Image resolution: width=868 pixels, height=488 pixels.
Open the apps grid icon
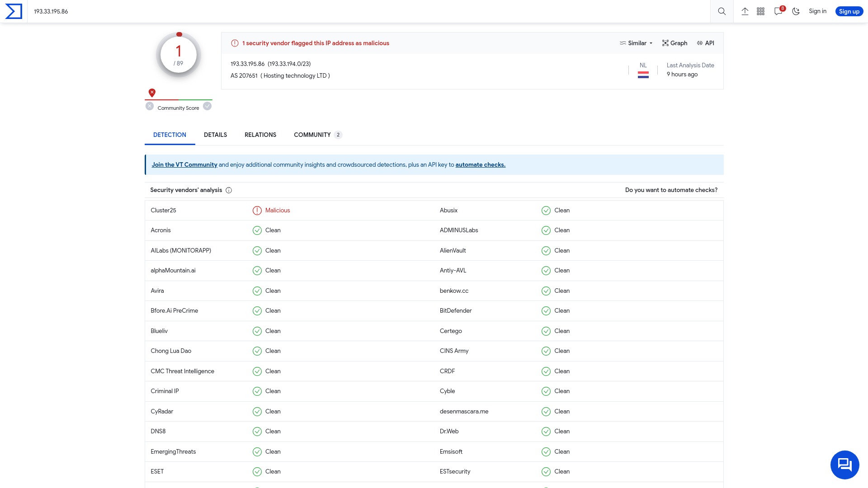pyautogui.click(x=761, y=11)
